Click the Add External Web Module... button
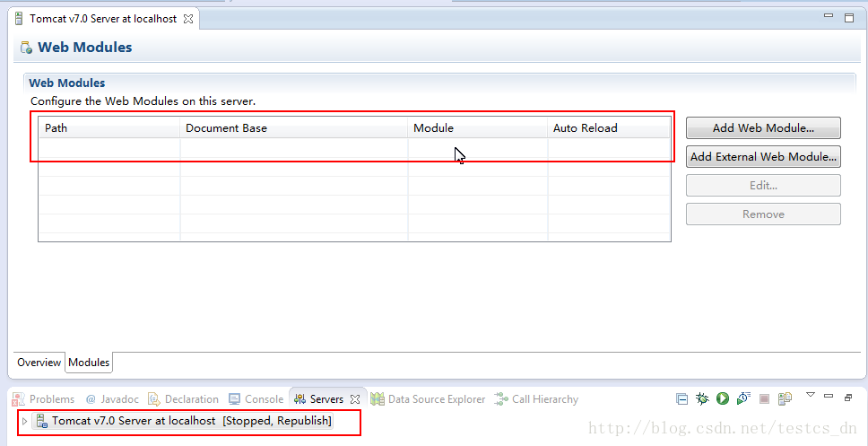 pos(763,157)
